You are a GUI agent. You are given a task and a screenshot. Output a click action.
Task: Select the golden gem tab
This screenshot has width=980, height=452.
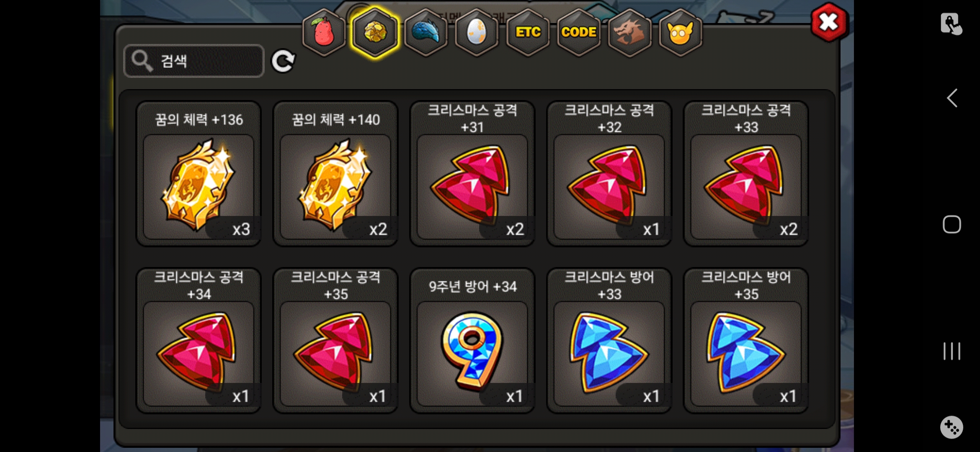pos(375,32)
